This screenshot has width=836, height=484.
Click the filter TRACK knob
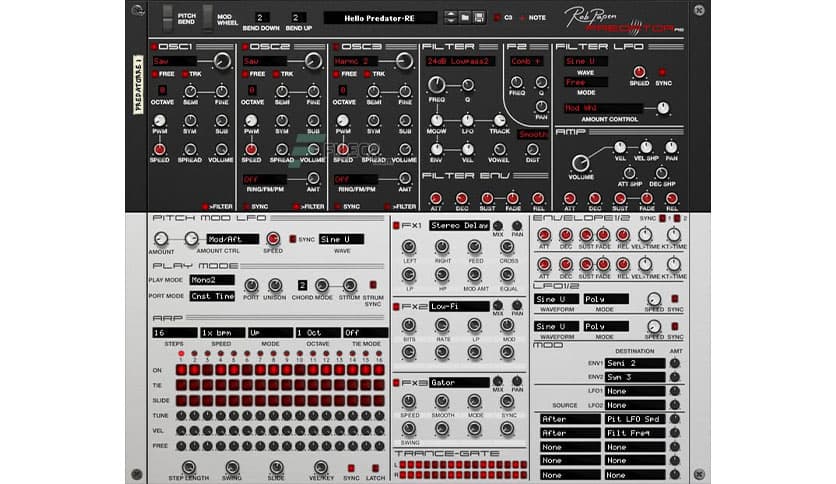click(x=500, y=120)
